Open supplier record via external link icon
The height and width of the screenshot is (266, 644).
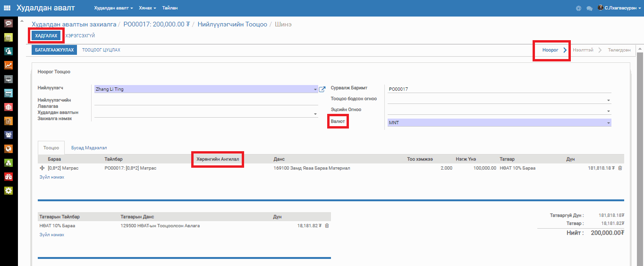(322, 89)
